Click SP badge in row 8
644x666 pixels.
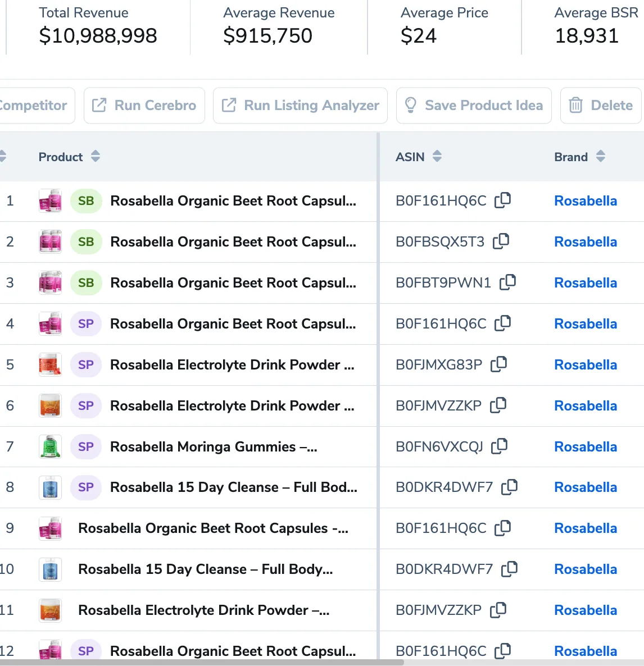coord(86,487)
